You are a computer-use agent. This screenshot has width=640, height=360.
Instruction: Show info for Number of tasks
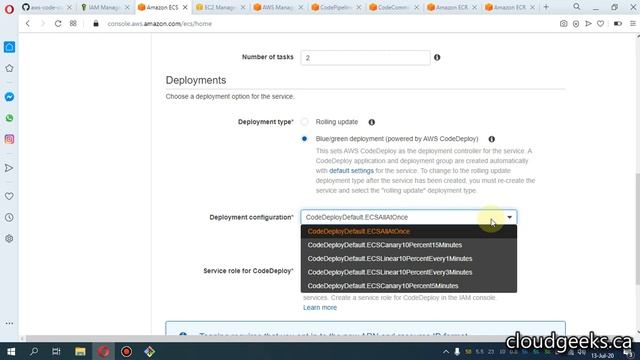[437, 58]
